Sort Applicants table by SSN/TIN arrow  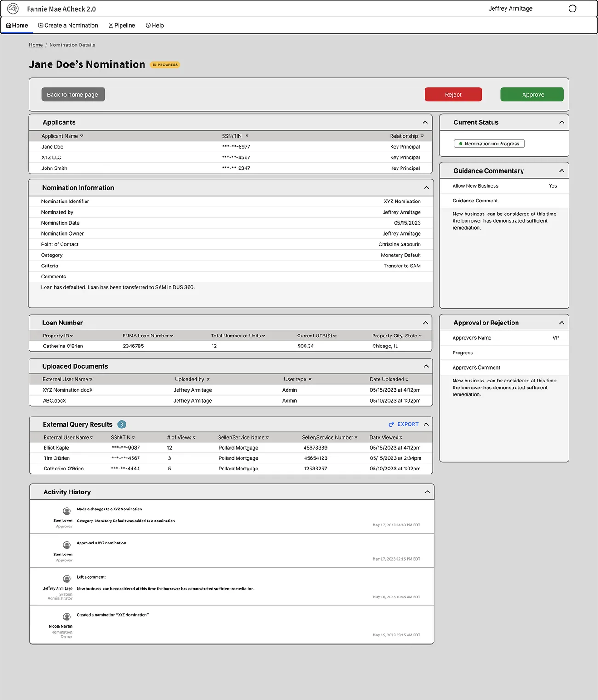[247, 136]
